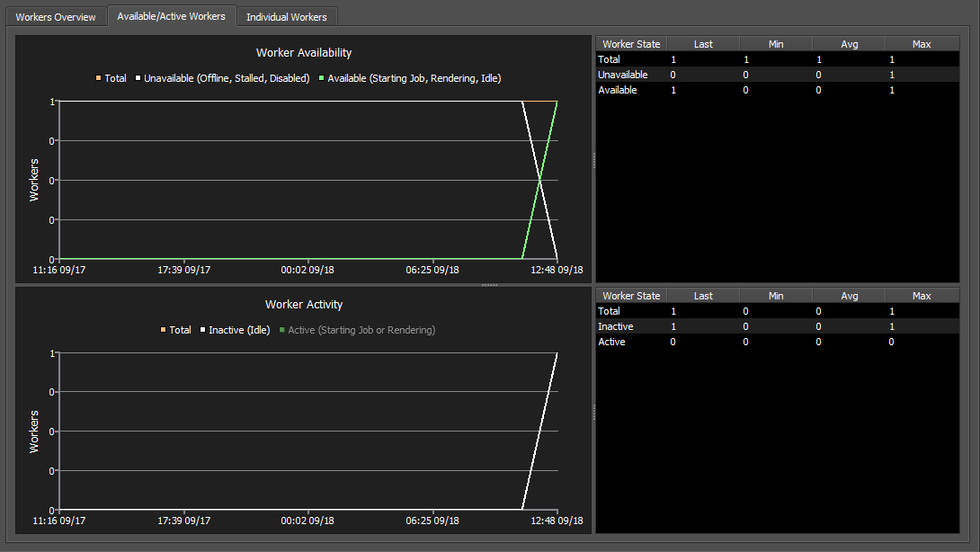Click Worker State header in Worker Activity table
Viewport: 980px width, 552px height.
click(631, 296)
